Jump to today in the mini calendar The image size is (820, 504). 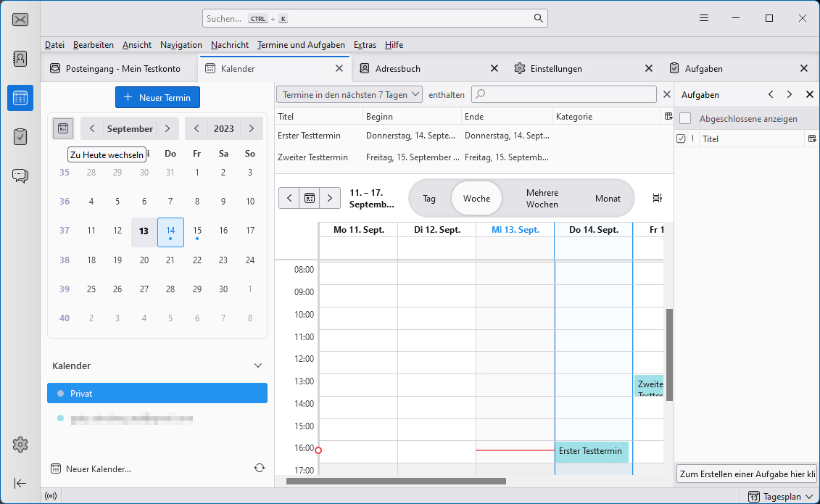(x=63, y=128)
